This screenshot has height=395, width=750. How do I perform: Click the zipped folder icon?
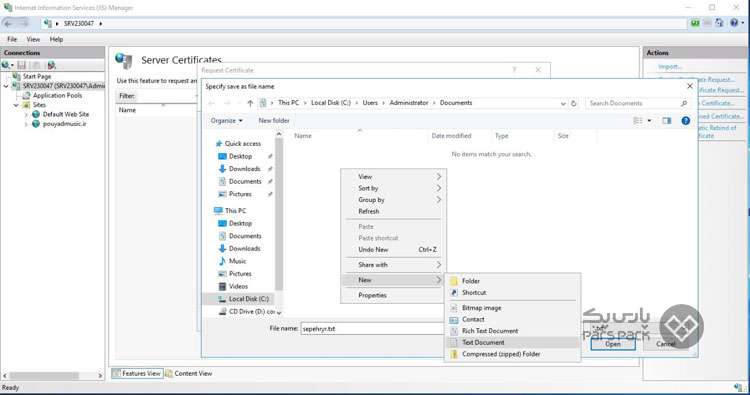point(454,354)
